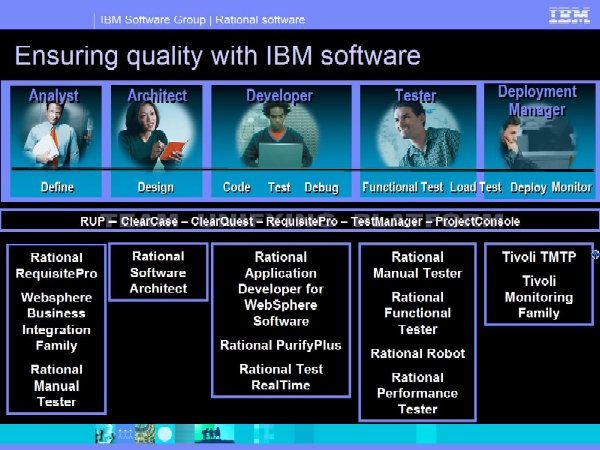This screenshot has height=450, width=600.
Task: Click 'Rational RequisitePro' in Analyst box
Action: click(x=56, y=266)
